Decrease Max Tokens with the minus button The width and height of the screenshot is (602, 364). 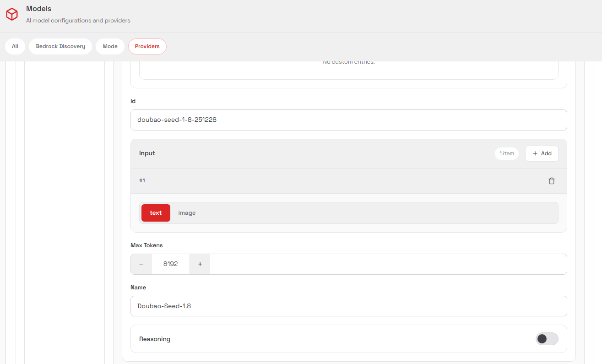tap(141, 264)
